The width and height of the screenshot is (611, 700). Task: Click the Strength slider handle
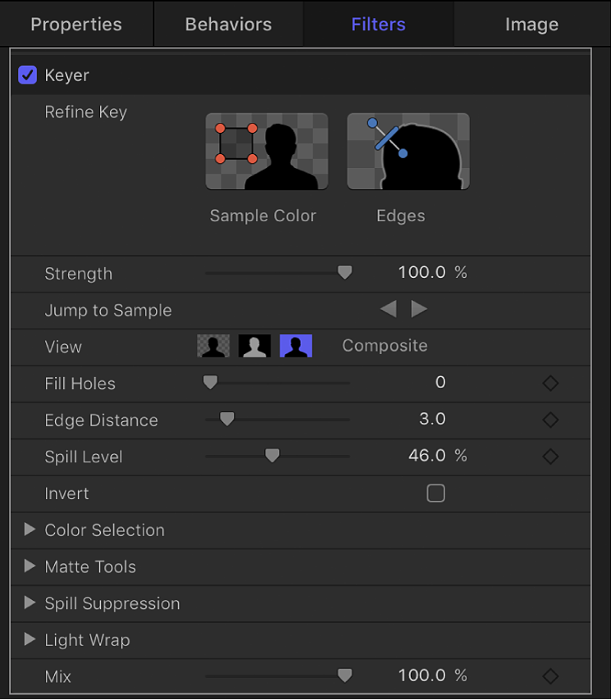click(x=345, y=273)
